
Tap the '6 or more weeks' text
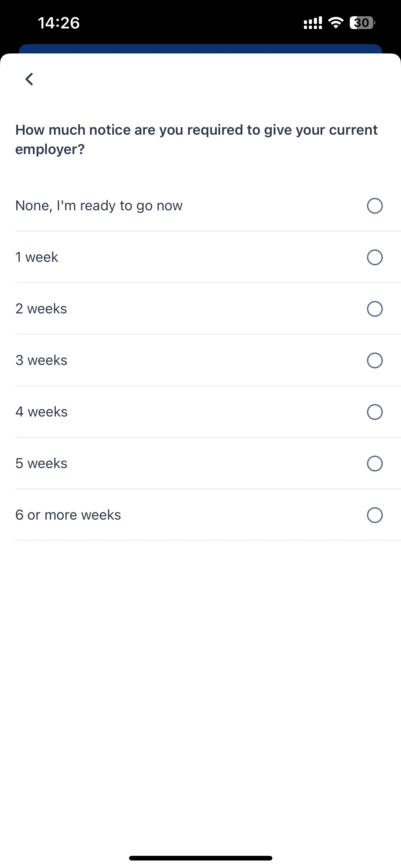(68, 515)
